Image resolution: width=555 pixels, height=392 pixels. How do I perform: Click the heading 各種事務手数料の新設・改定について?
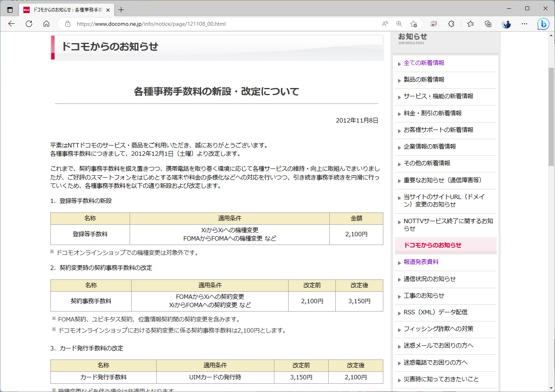click(x=216, y=92)
